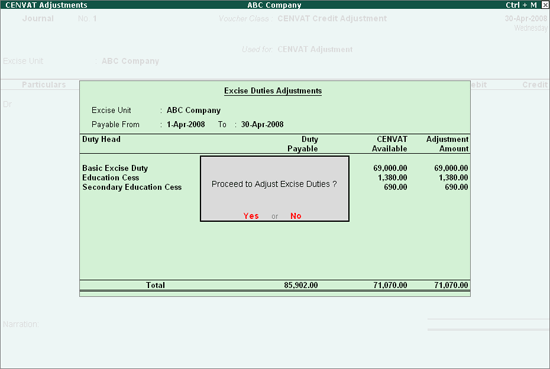
Task: Click Secondary Education Cess adjustment amount 690.00
Action: coord(456,187)
